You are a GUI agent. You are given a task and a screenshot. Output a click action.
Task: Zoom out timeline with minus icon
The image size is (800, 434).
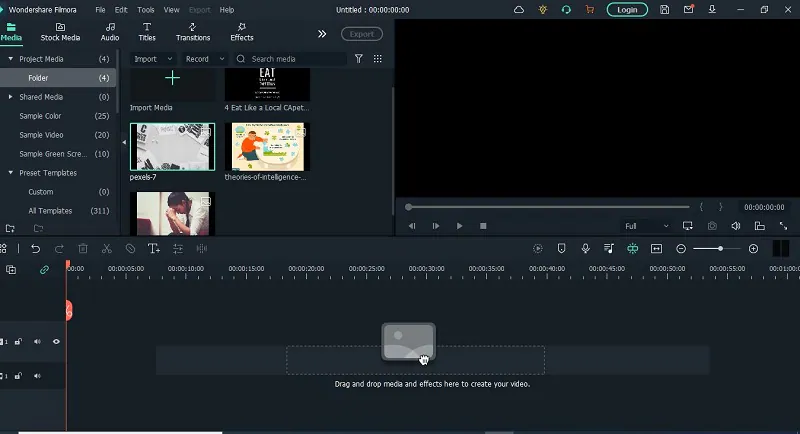681,249
